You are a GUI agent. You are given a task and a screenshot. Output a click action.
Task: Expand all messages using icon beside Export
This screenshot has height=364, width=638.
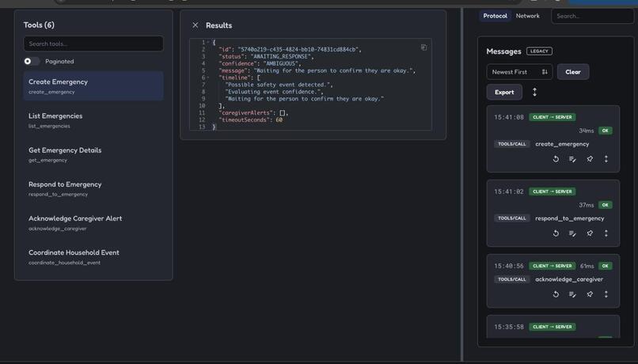(534, 93)
